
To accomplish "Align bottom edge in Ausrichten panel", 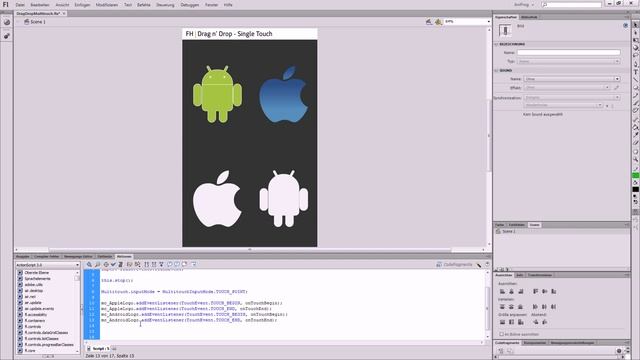I will (x=553, y=291).
